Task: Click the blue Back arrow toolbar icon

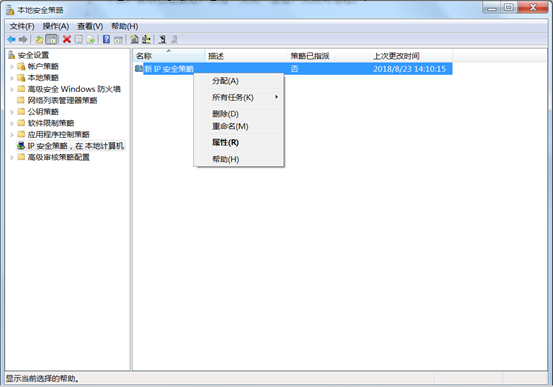Action: 11,40
